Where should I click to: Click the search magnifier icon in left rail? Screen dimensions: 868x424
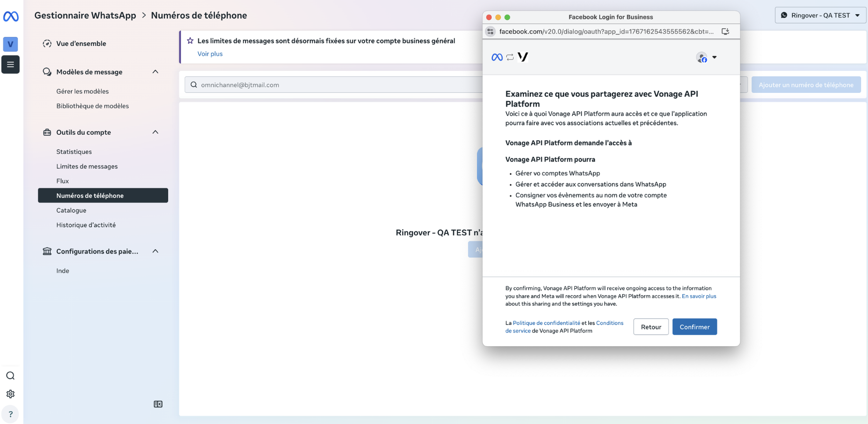click(10, 376)
